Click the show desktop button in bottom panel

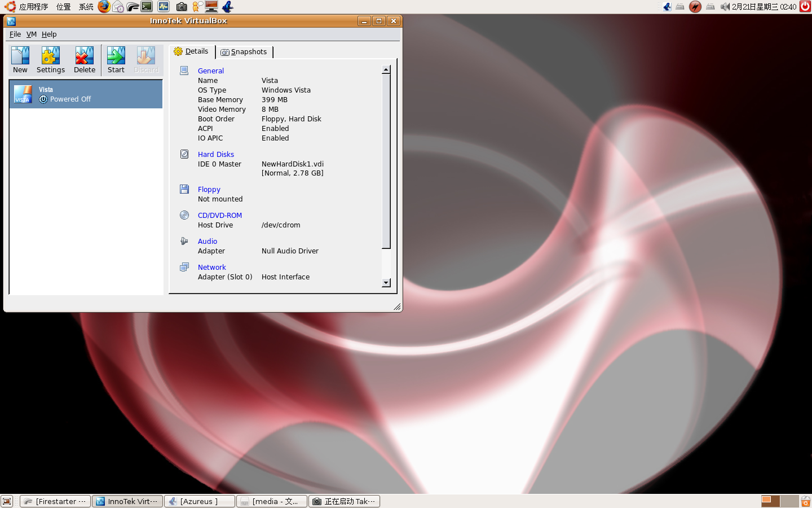tap(7, 501)
